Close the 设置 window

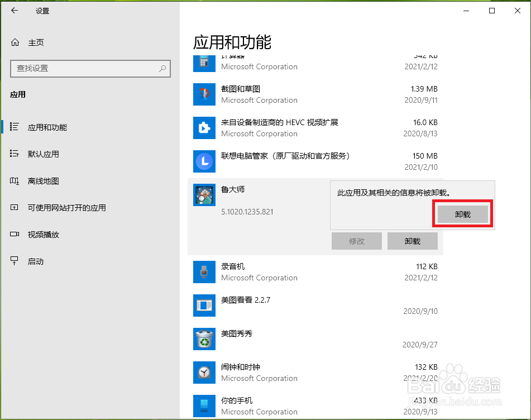tap(518, 11)
